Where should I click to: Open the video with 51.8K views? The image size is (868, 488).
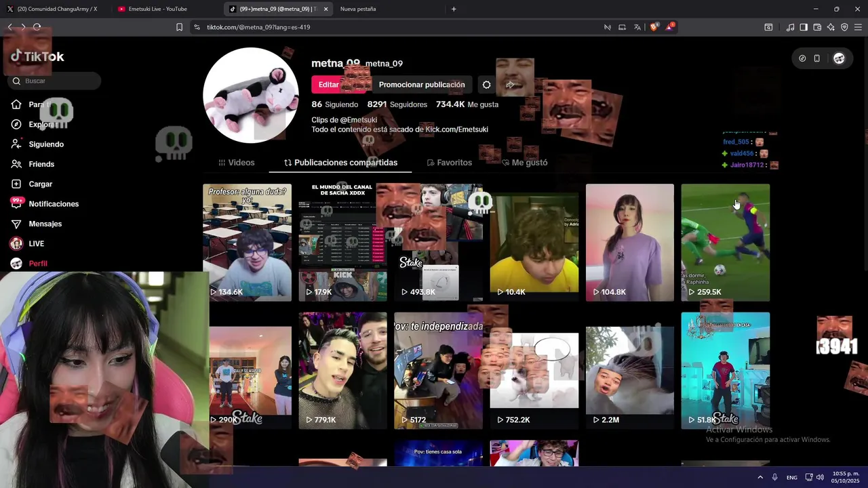[x=726, y=370]
